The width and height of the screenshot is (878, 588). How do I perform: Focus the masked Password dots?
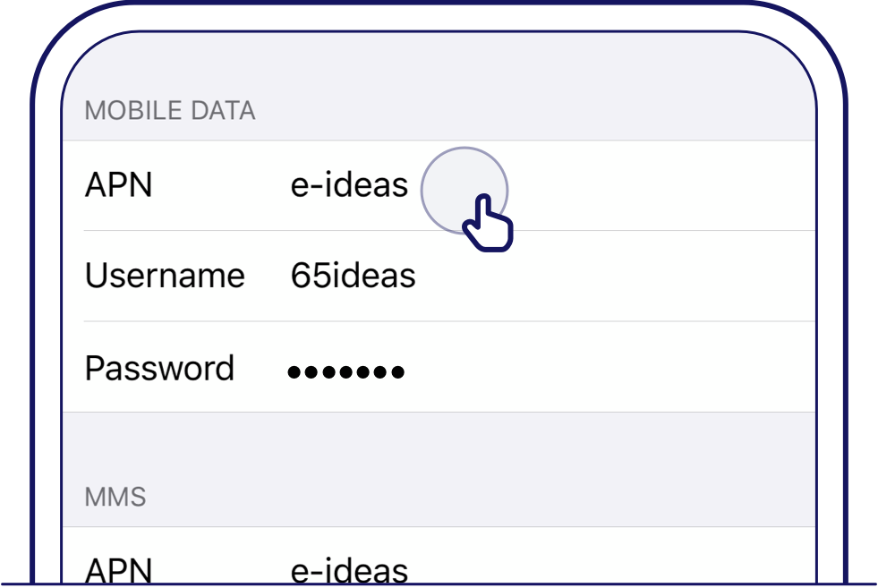(x=345, y=371)
